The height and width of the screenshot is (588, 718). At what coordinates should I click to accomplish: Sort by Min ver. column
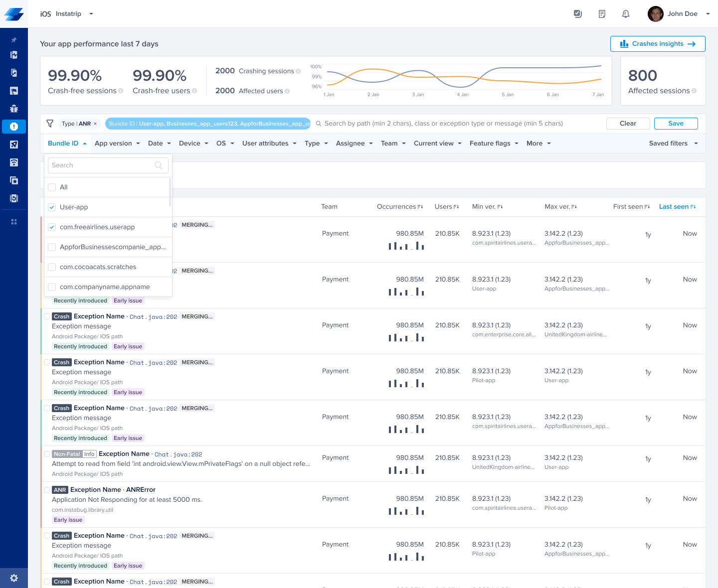(x=500, y=207)
